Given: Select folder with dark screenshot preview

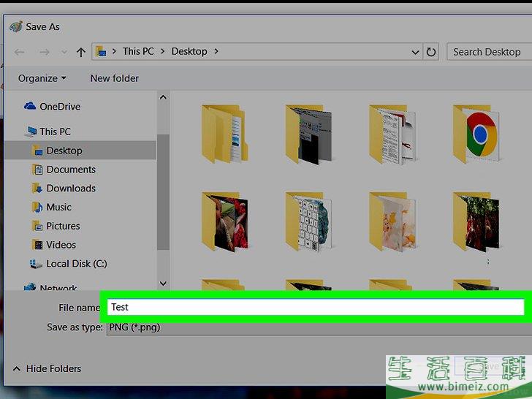Looking at the screenshot, I should pos(308,134).
